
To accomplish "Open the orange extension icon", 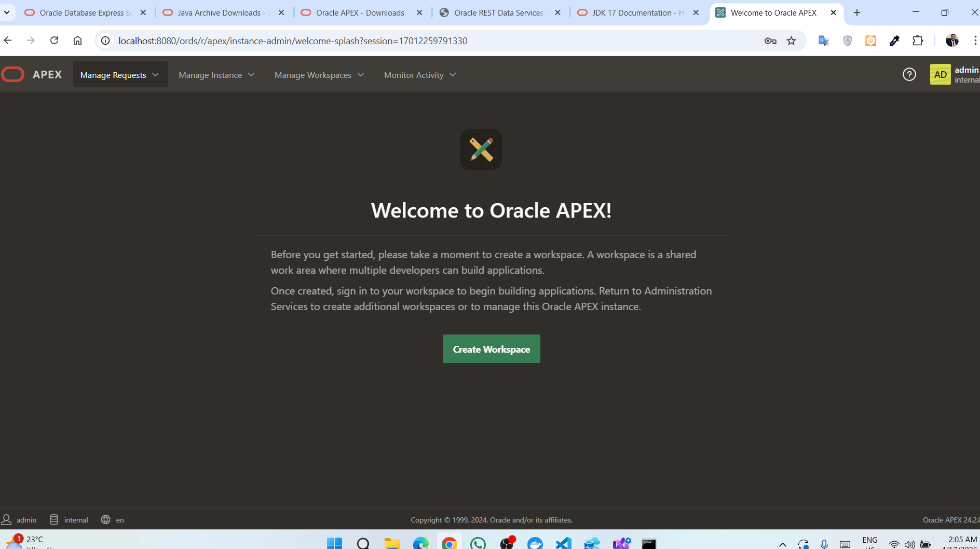I will [x=870, y=41].
